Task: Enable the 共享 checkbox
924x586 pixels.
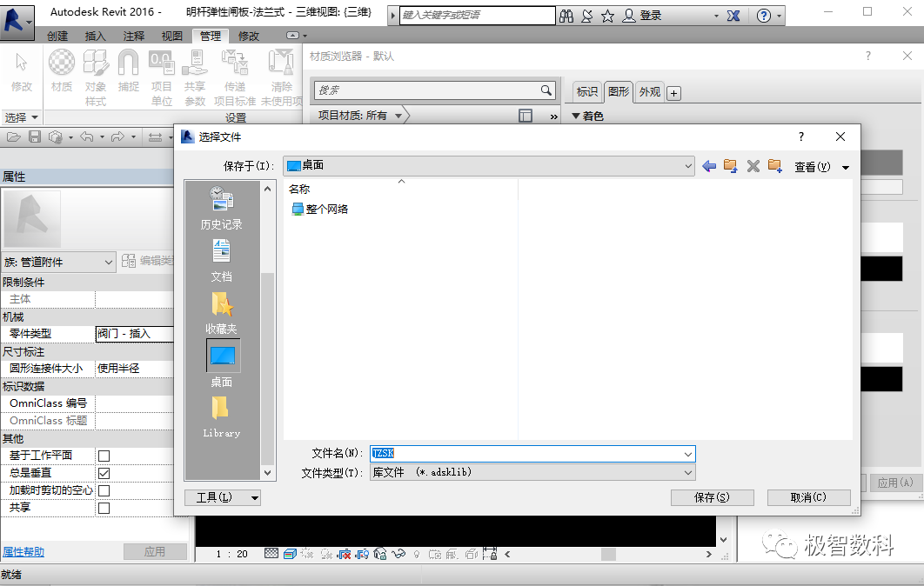Action: tap(104, 508)
